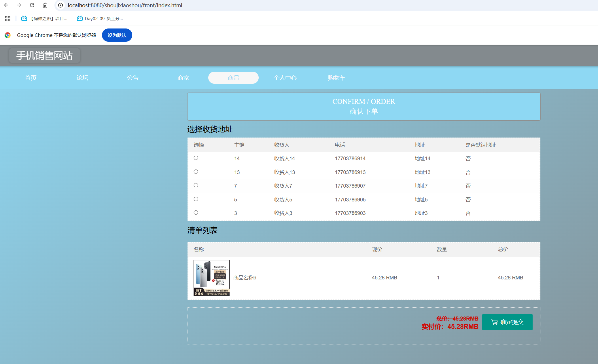This screenshot has height=364, width=598.
Task: Click the site info icon in address bar
Action: [x=60, y=5]
